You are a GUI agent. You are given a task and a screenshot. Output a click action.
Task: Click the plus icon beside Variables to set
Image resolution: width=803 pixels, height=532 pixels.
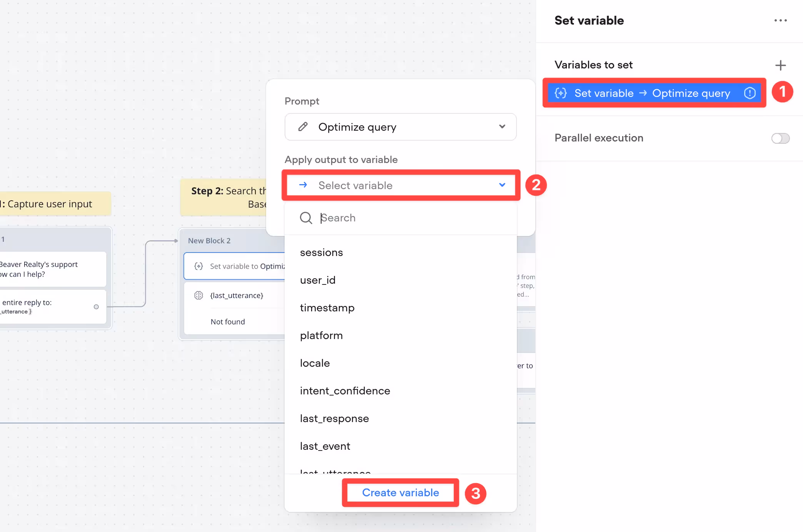(780, 65)
